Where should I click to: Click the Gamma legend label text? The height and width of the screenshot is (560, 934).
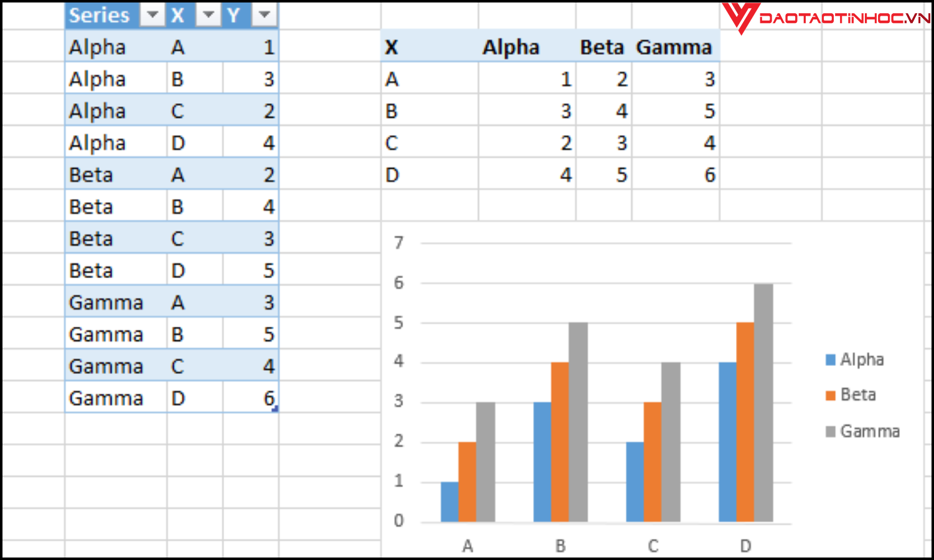click(x=870, y=431)
